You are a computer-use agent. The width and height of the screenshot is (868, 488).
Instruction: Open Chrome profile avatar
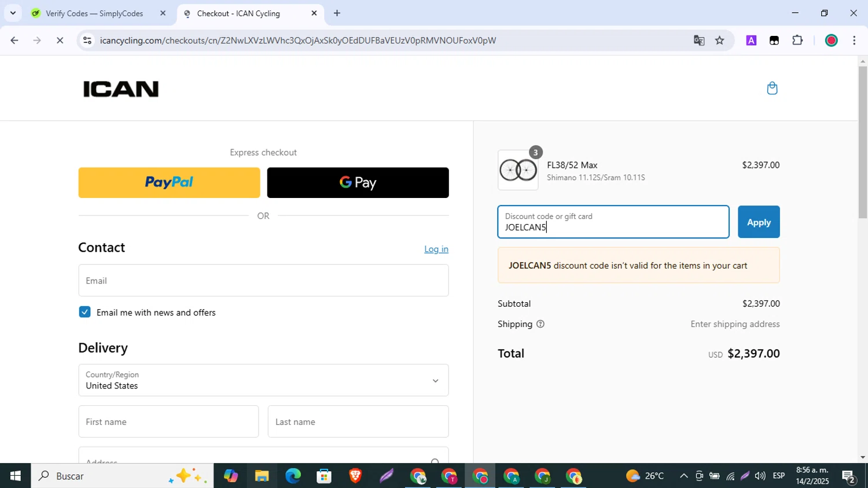pos(832,41)
